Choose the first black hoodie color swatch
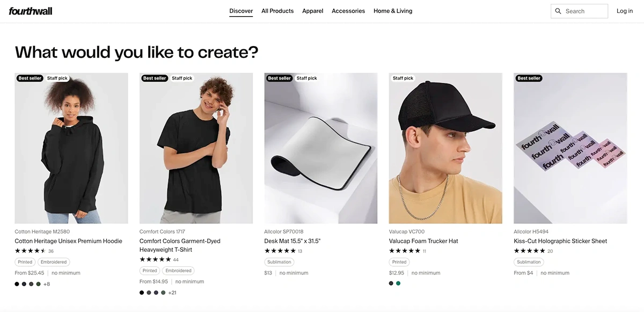644x312 pixels. point(17,284)
